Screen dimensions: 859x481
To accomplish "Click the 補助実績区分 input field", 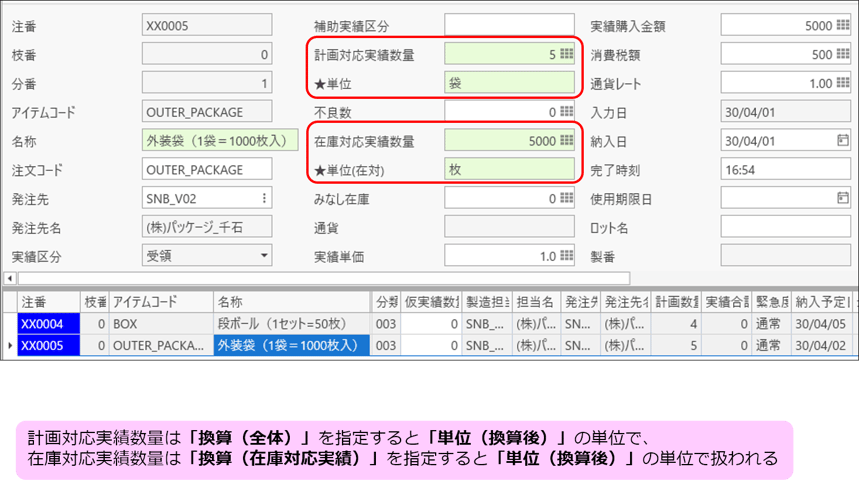I will pos(509,25).
